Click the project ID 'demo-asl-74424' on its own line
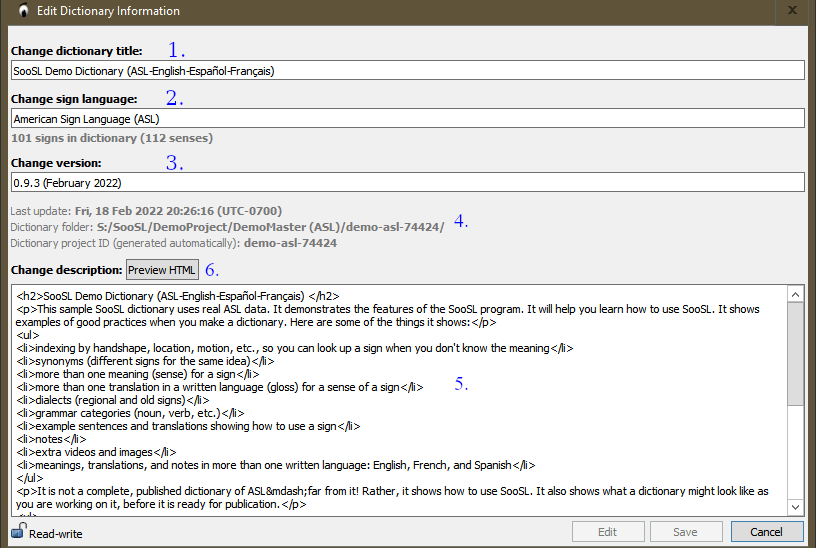This screenshot has height=548, width=816. pos(290,243)
